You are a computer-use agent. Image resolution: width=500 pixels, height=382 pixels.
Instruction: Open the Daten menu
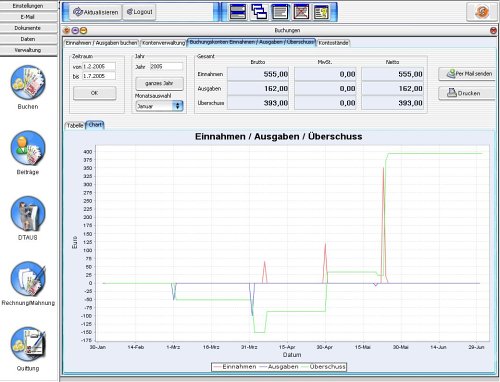click(28, 39)
